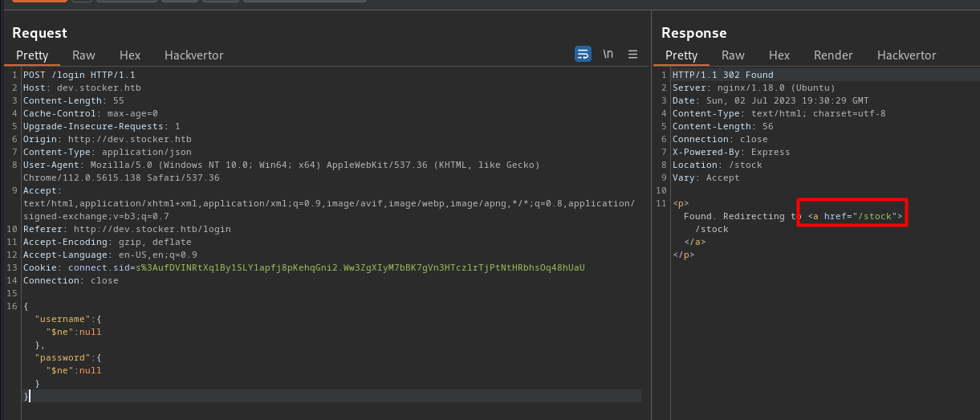Select the Pretty tab in Response panel
The image size is (980, 420).
[x=681, y=55]
